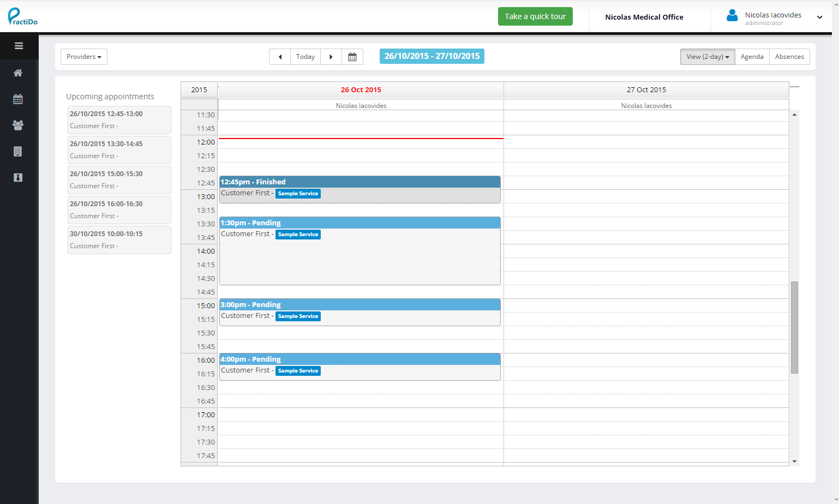The width and height of the screenshot is (839, 504).
Task: Open the calendar page from sidebar
Action: point(18,99)
